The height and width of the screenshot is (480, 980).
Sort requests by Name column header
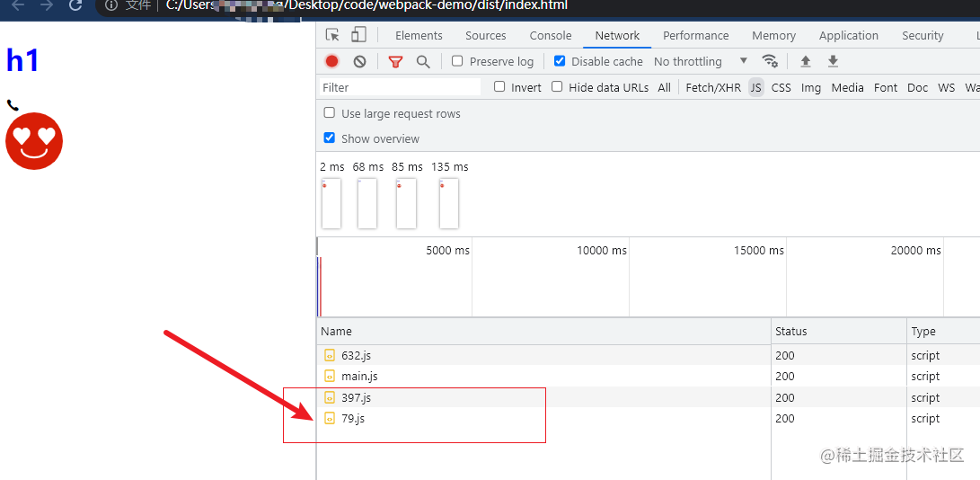[x=543, y=331]
